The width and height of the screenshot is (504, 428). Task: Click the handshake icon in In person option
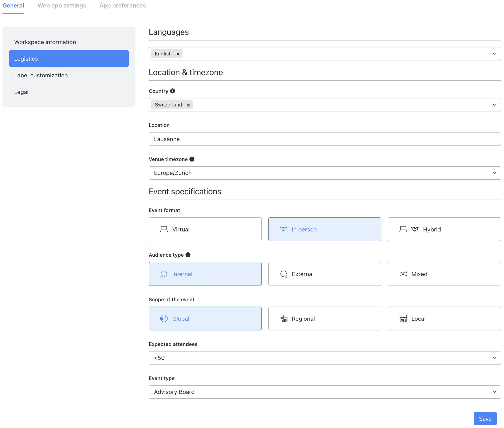tap(283, 229)
